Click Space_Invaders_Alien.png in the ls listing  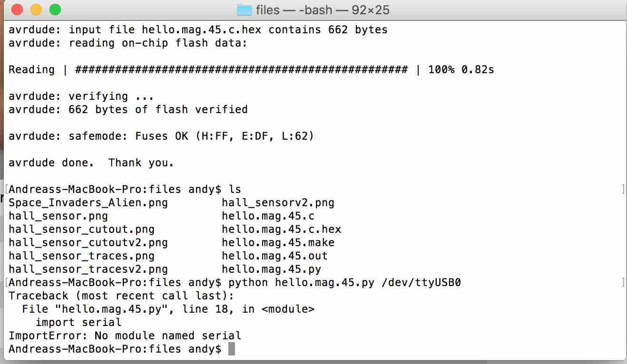(x=88, y=203)
